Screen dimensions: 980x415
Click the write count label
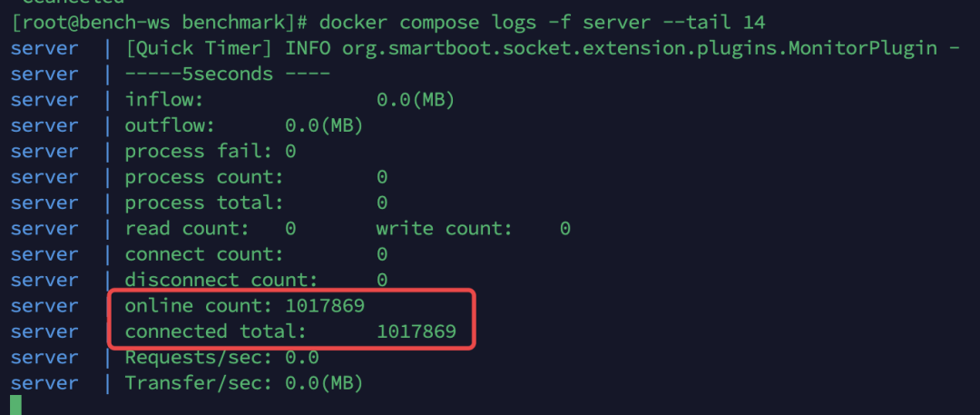444,228
